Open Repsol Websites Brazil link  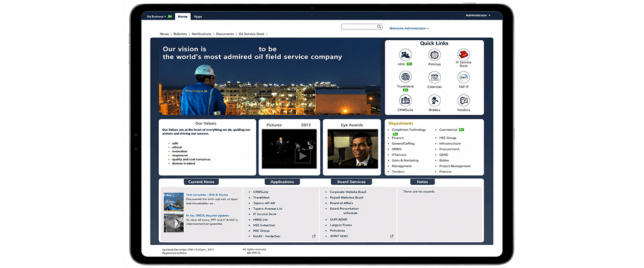[x=346, y=198]
